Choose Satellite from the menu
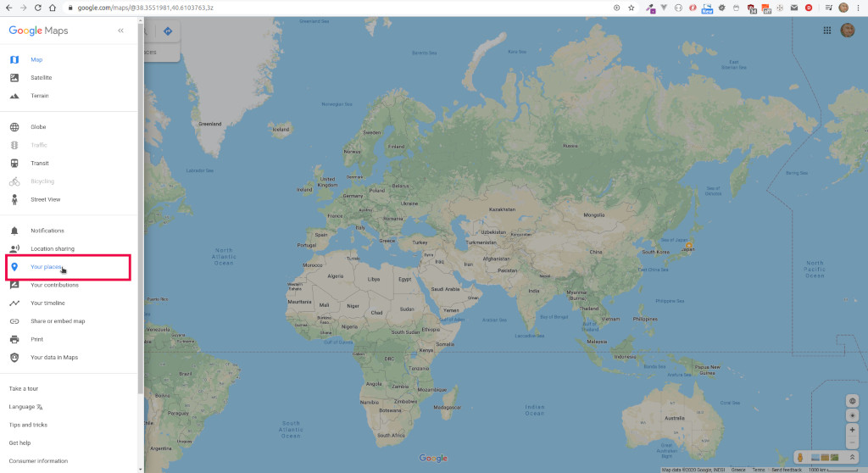 [41, 78]
